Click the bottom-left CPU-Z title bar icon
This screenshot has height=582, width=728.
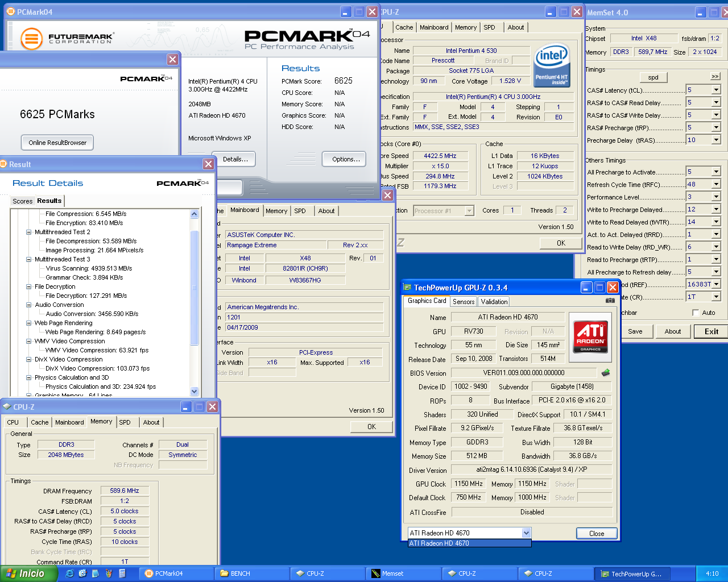7,406
